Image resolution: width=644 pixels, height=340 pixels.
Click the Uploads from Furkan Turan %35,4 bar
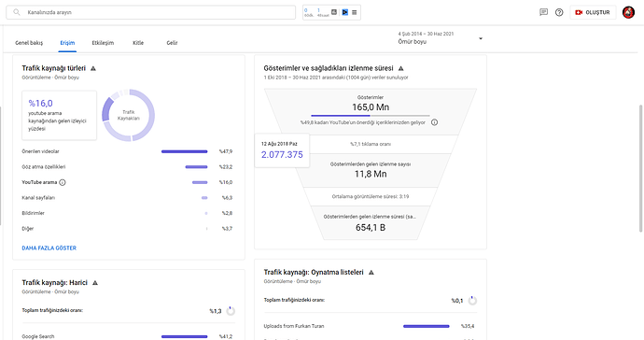click(427, 326)
